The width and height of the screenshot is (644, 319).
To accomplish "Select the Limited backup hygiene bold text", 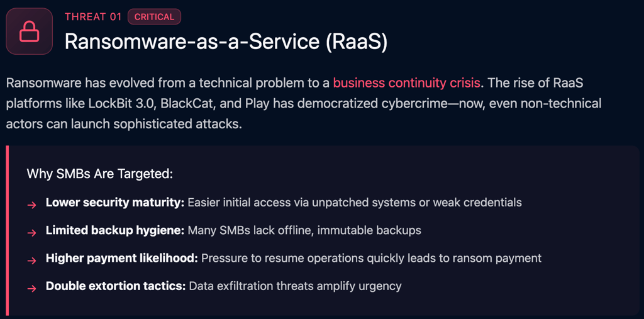I will coord(115,231).
